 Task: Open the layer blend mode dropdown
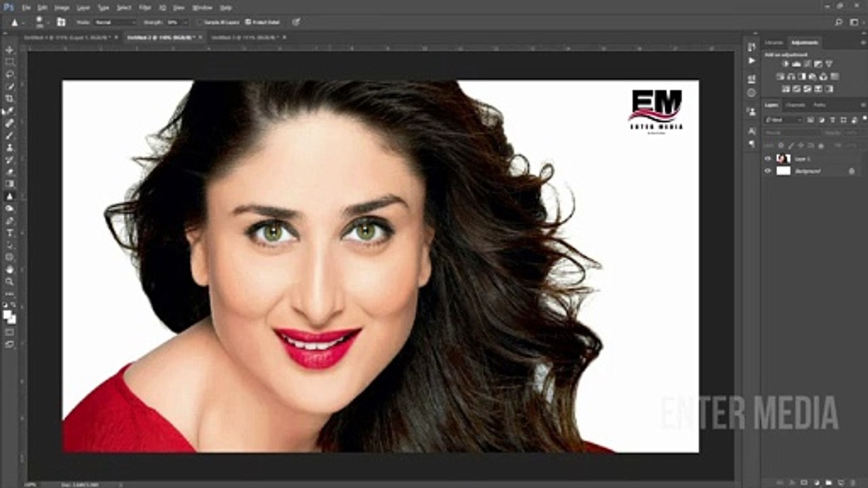point(792,133)
